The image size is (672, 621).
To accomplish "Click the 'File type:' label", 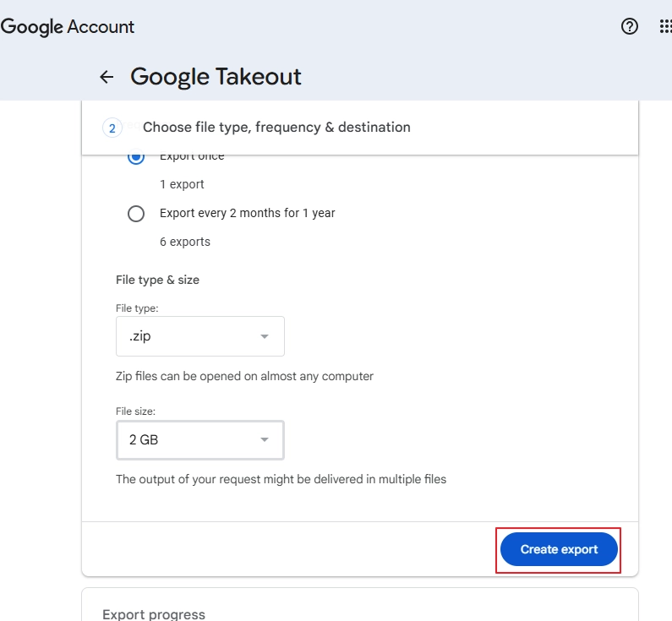I will tap(137, 308).
